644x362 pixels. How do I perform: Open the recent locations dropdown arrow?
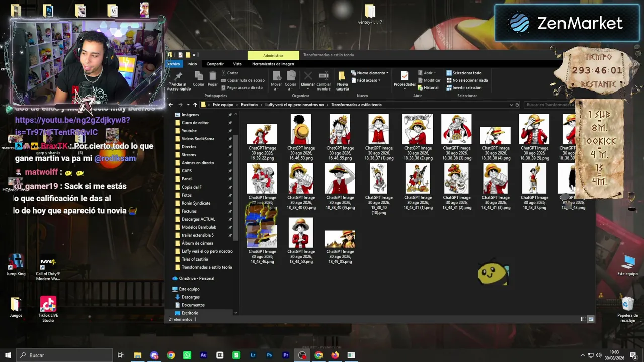(x=188, y=105)
